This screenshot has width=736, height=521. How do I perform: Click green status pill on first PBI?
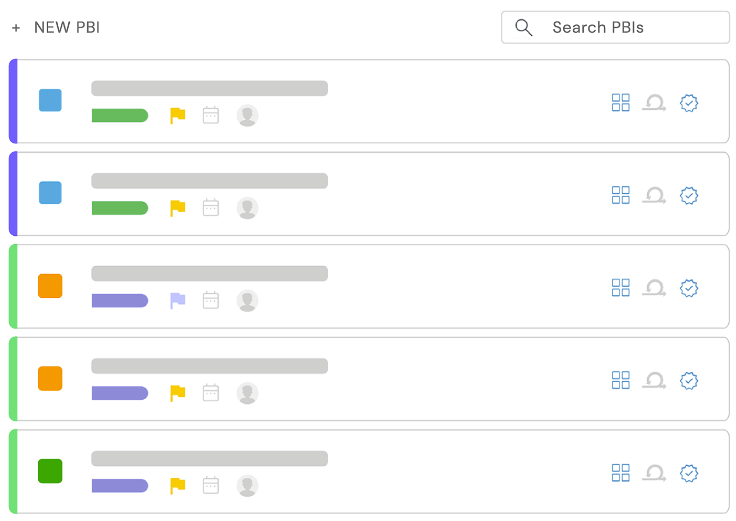tap(120, 115)
